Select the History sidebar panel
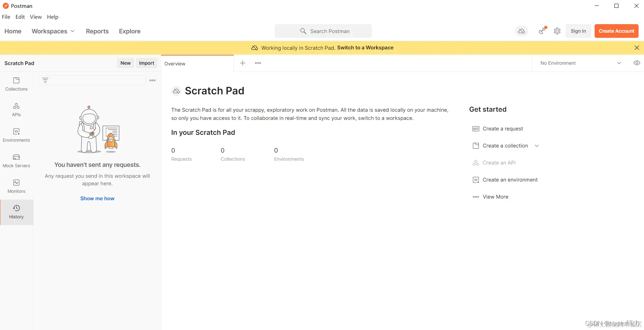 [16, 212]
